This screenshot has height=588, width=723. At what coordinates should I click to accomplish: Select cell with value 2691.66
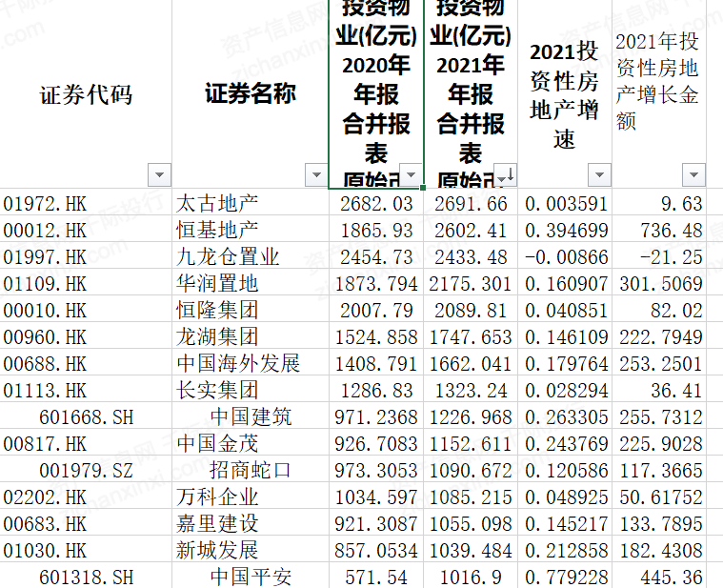pyautogui.click(x=471, y=202)
